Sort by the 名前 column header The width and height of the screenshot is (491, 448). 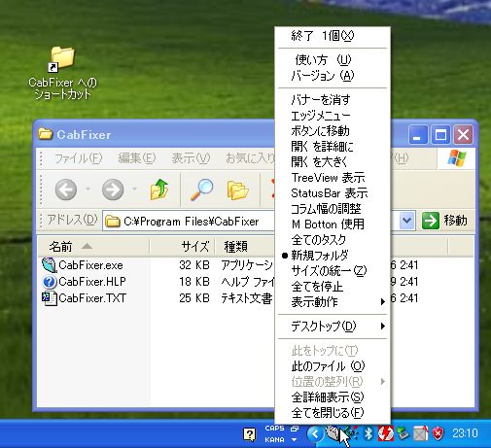coord(93,247)
